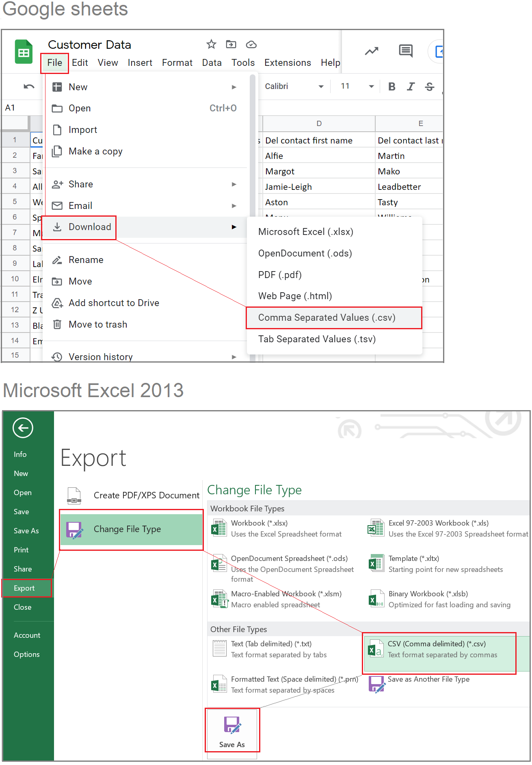
Task: Click cell containing Jamie-Leigh
Action: (x=319, y=187)
